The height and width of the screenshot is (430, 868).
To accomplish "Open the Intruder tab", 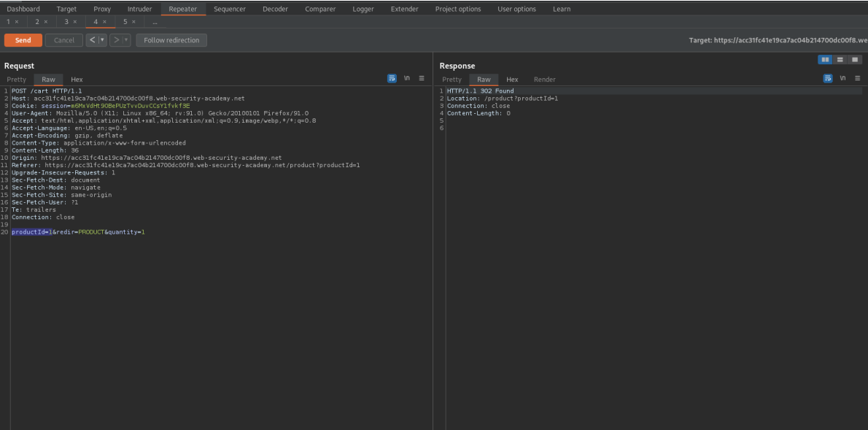I will click(139, 9).
